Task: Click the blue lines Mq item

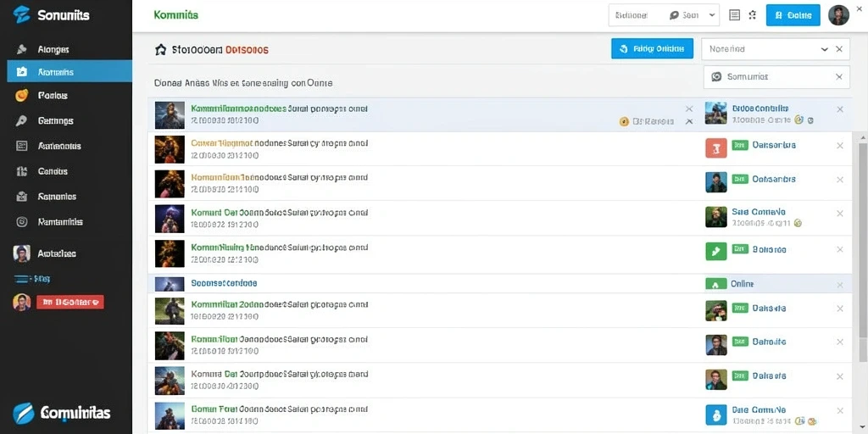Action: [31, 279]
